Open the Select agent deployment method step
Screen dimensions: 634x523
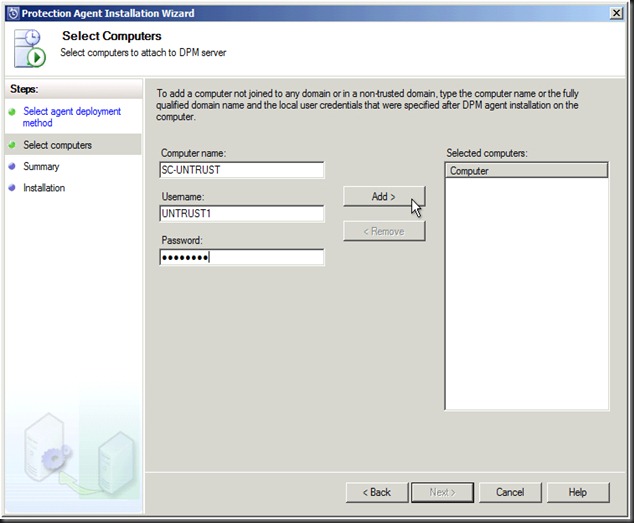(72, 117)
